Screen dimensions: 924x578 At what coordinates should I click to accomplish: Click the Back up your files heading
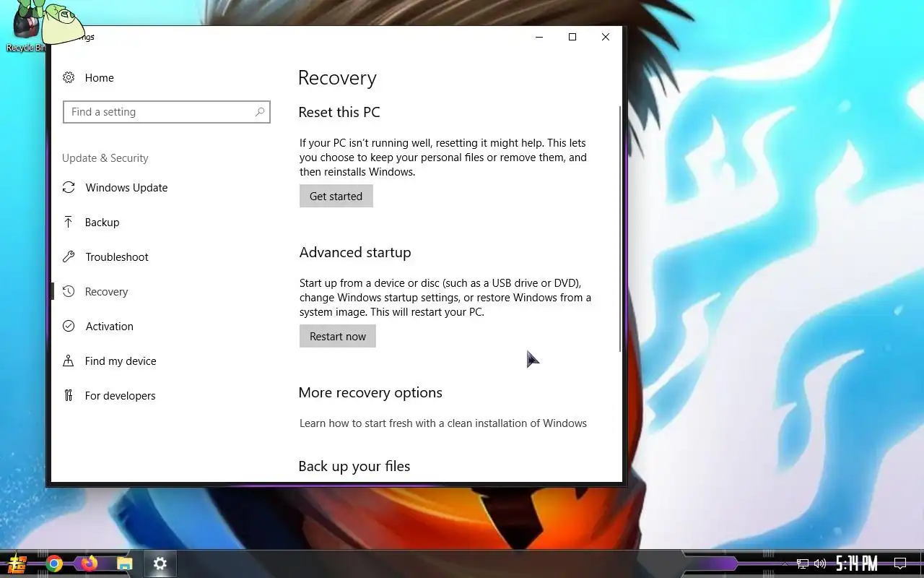[x=354, y=466]
